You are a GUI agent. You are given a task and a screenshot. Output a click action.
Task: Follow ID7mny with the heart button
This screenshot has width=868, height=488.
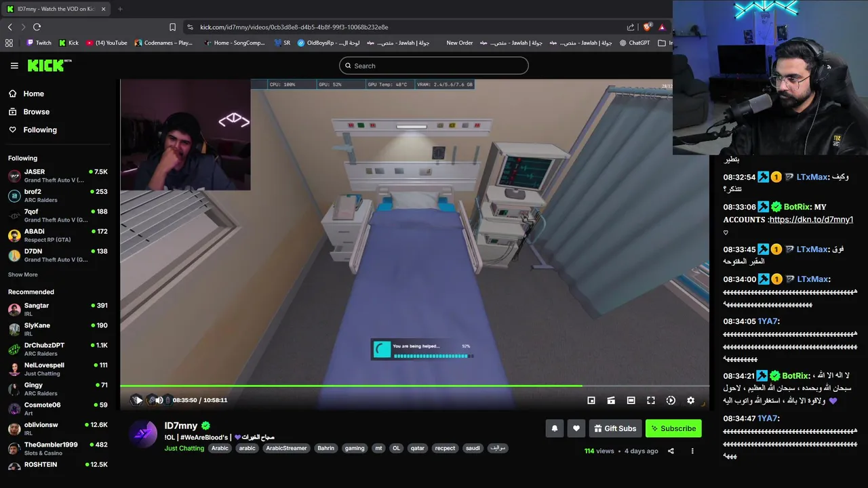(x=576, y=428)
